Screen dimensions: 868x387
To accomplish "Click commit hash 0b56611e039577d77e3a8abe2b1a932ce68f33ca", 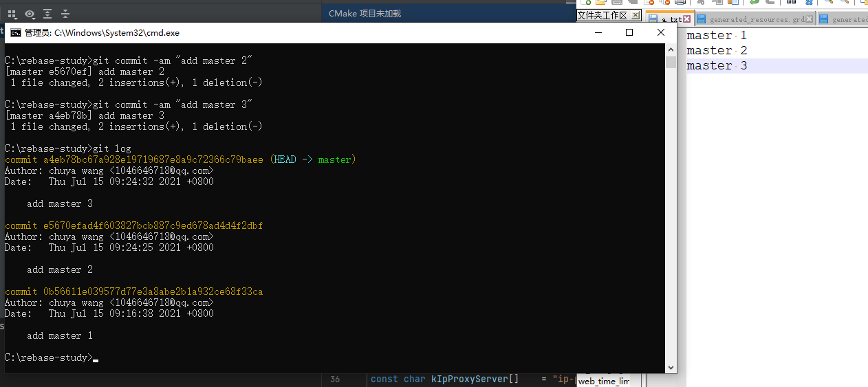I will (x=153, y=291).
